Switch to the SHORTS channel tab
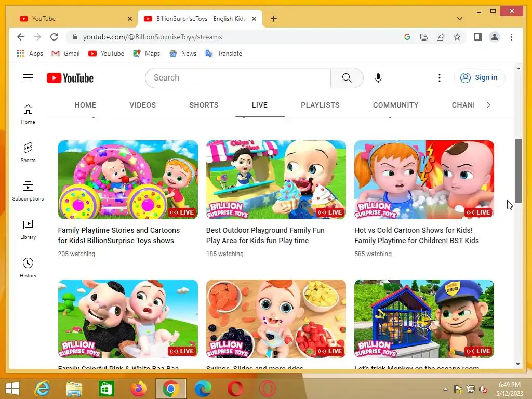This screenshot has height=399, width=532. pyautogui.click(x=204, y=105)
